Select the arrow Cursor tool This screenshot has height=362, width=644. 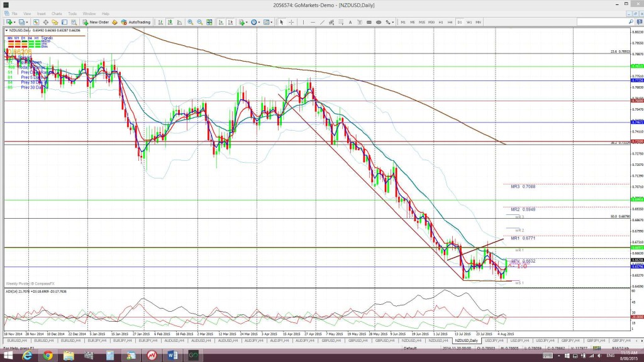[x=281, y=22]
